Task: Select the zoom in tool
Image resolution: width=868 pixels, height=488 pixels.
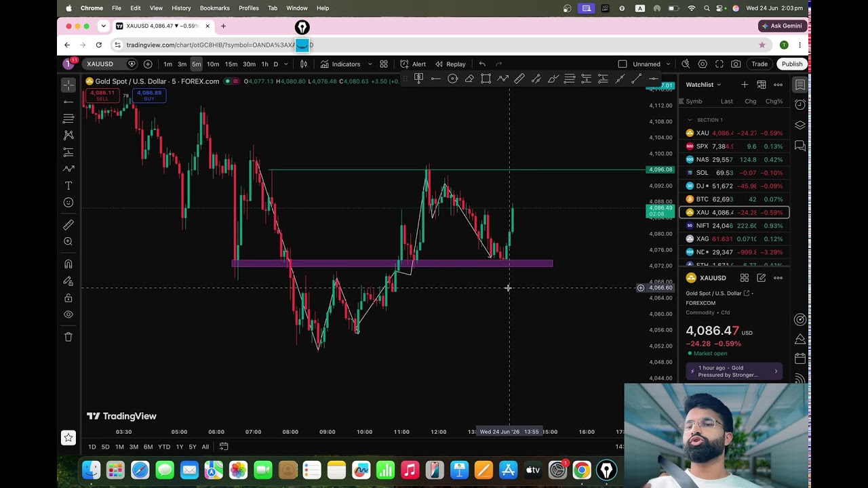Action: tap(68, 242)
